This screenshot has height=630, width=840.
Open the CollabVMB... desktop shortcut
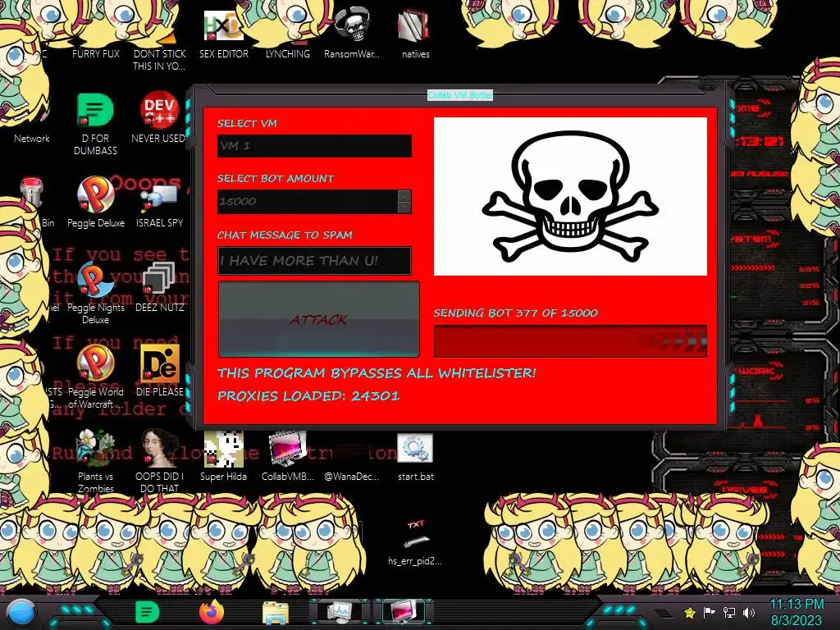tap(288, 449)
